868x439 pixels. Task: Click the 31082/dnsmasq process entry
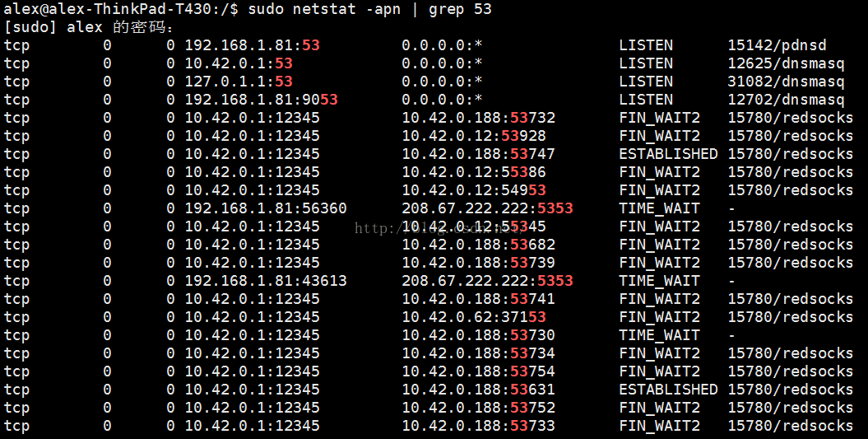click(x=785, y=82)
